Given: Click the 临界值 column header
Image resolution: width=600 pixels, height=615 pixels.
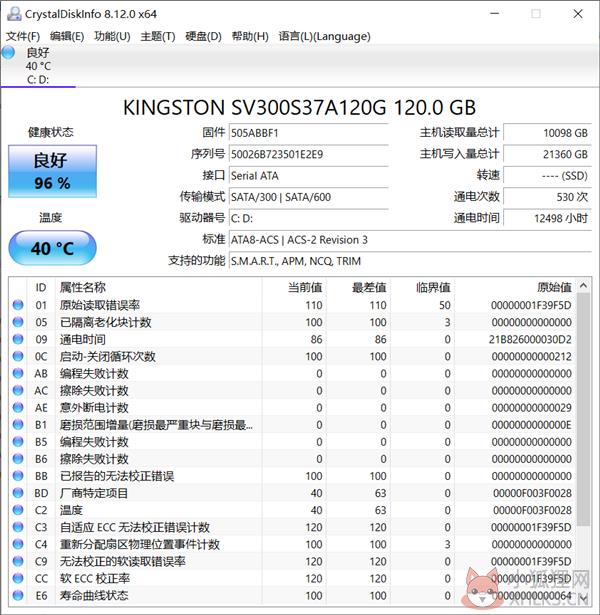Looking at the screenshot, I should [x=423, y=287].
